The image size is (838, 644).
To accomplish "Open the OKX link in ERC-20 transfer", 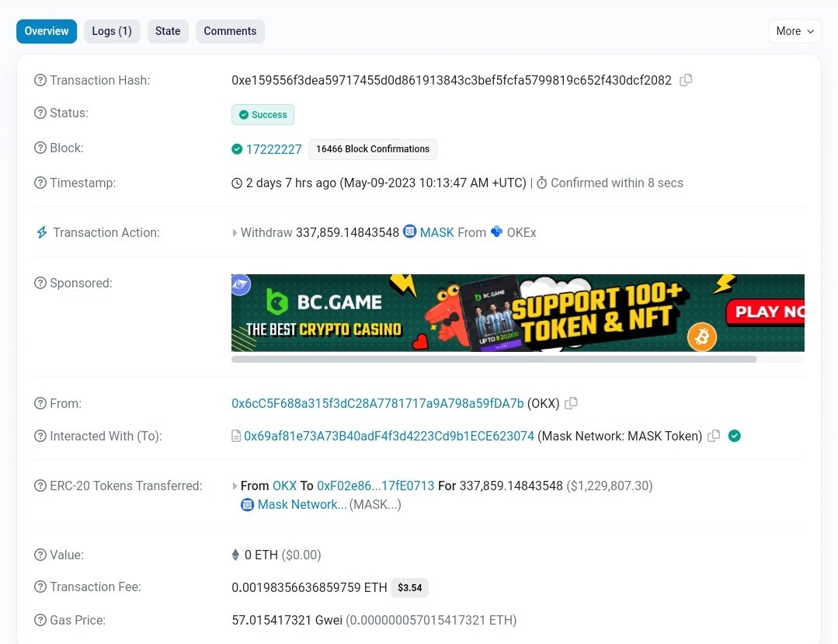I will click(284, 486).
